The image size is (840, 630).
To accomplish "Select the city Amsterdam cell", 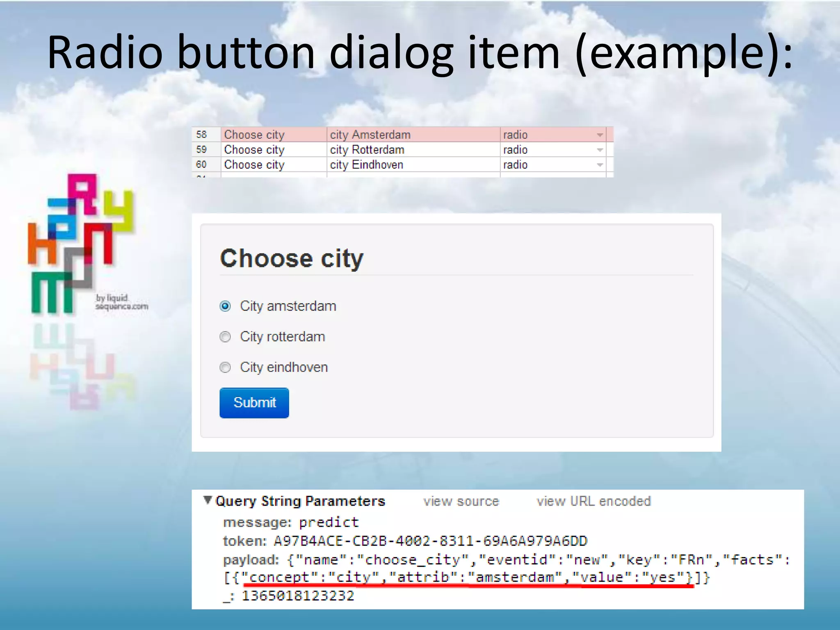I will click(x=413, y=135).
